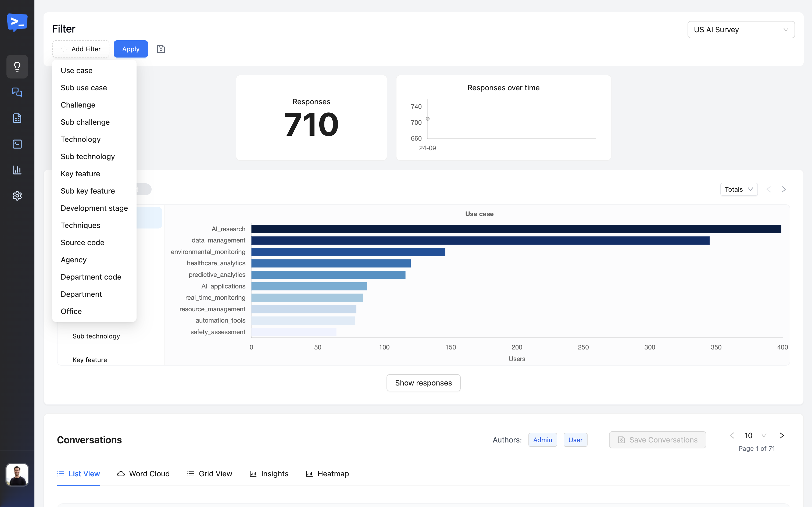The width and height of the screenshot is (812, 507).
Task: Open the US AI Survey dropdown
Action: pos(741,30)
